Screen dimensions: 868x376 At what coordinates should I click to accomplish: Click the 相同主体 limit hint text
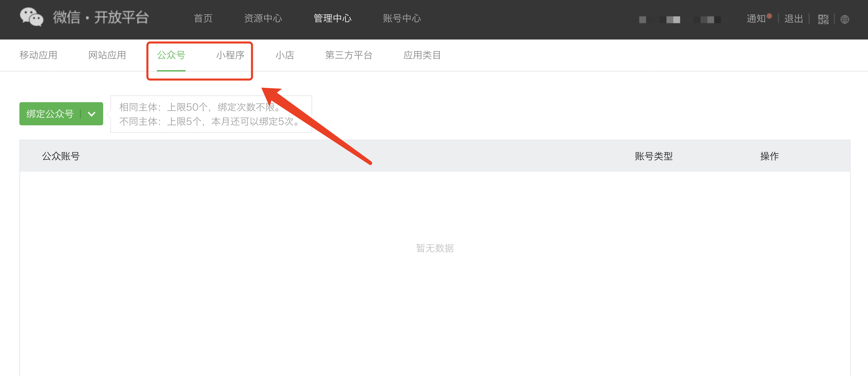(x=201, y=107)
